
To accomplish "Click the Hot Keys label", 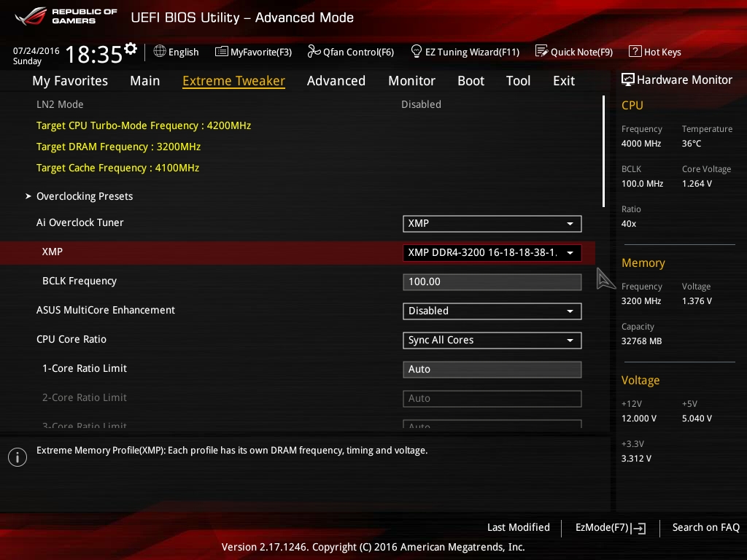I will [x=662, y=52].
